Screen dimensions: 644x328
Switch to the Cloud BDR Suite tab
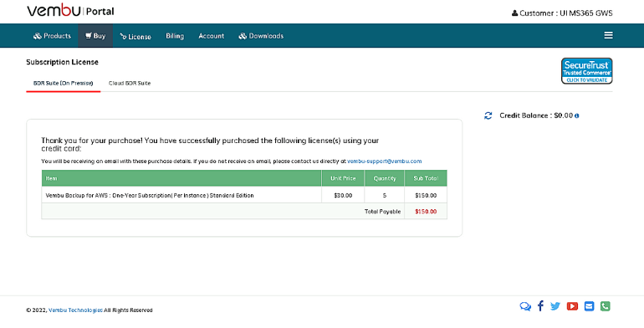[130, 83]
